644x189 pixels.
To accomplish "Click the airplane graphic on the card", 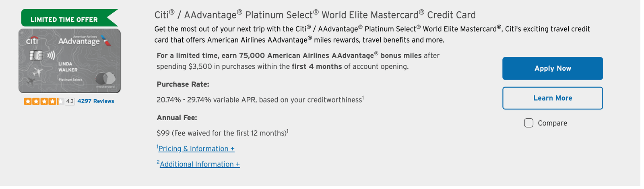I will 38,72.
